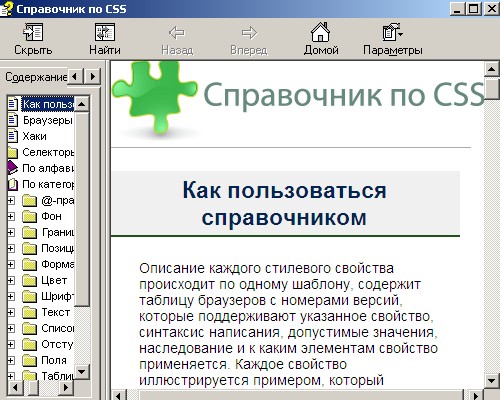Click the green puzzle logo image
The width and height of the screenshot is (500, 400).
[x=155, y=98]
